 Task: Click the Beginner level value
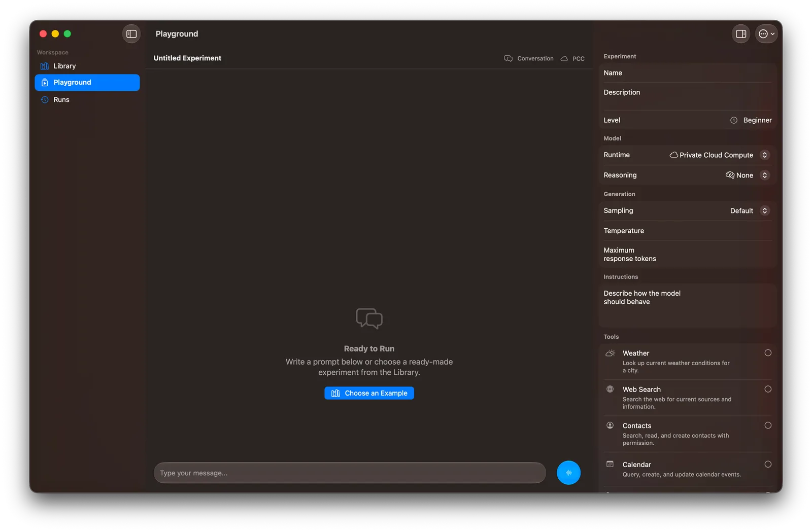[757, 120]
